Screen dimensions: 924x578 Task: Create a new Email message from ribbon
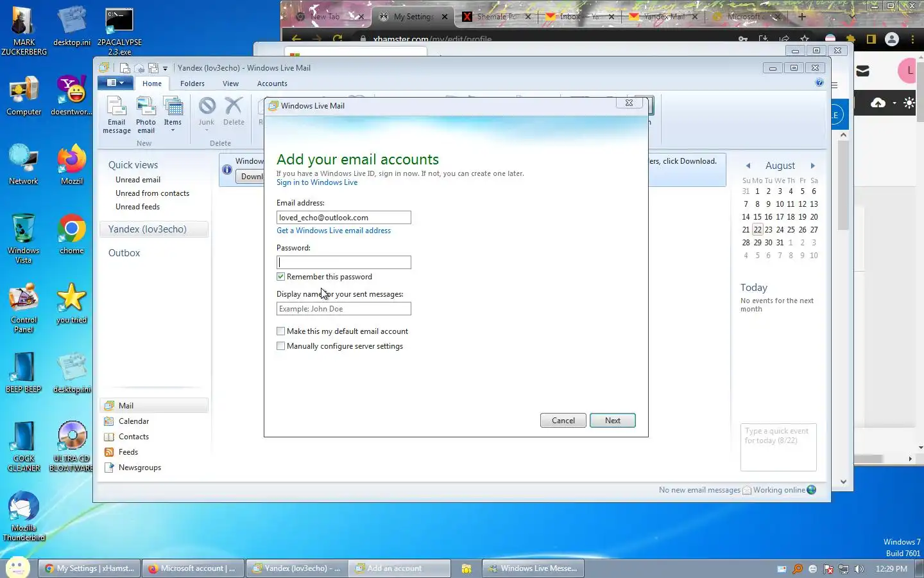tap(116, 115)
